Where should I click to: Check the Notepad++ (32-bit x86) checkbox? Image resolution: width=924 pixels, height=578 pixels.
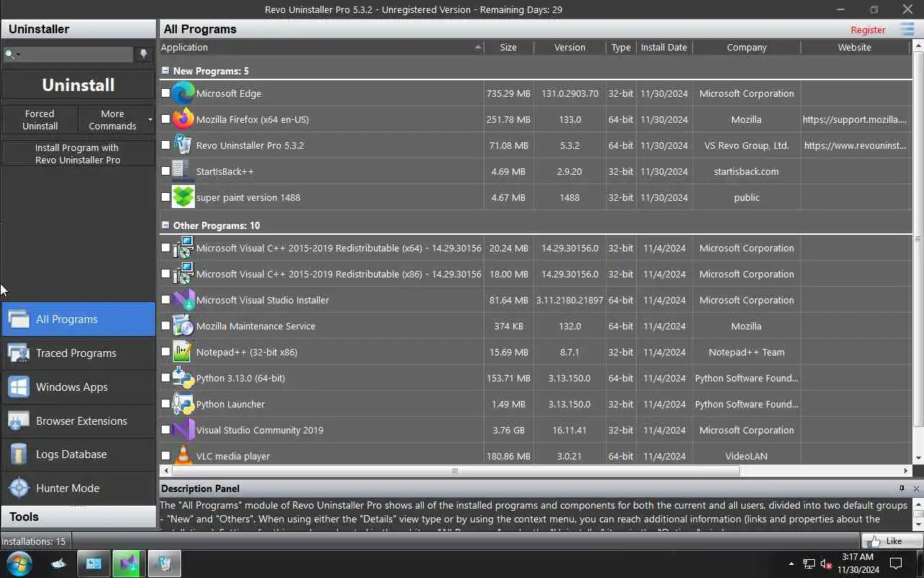165,352
